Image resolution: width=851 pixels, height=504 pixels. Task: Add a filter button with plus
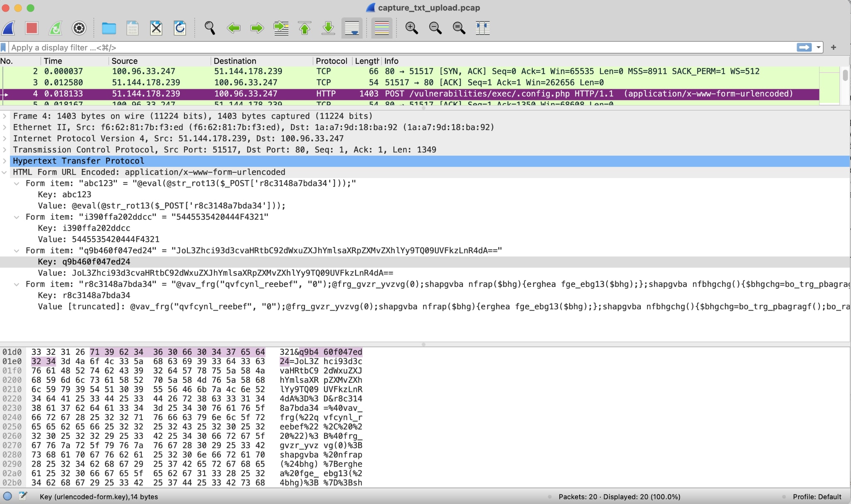pos(834,47)
